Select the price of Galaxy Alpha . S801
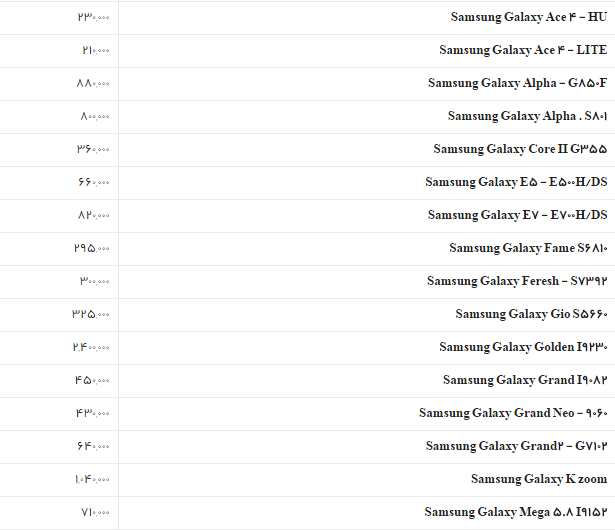The width and height of the screenshot is (615, 530). [x=95, y=116]
